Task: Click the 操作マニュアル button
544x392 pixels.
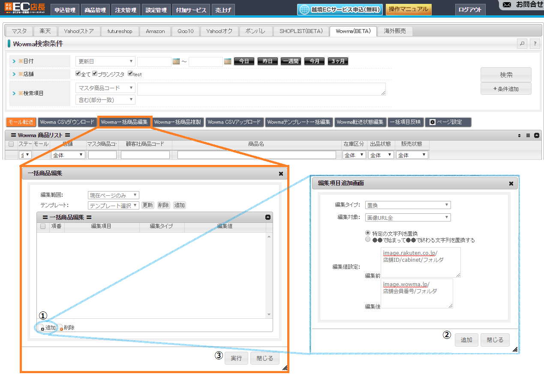Action: pyautogui.click(x=409, y=9)
